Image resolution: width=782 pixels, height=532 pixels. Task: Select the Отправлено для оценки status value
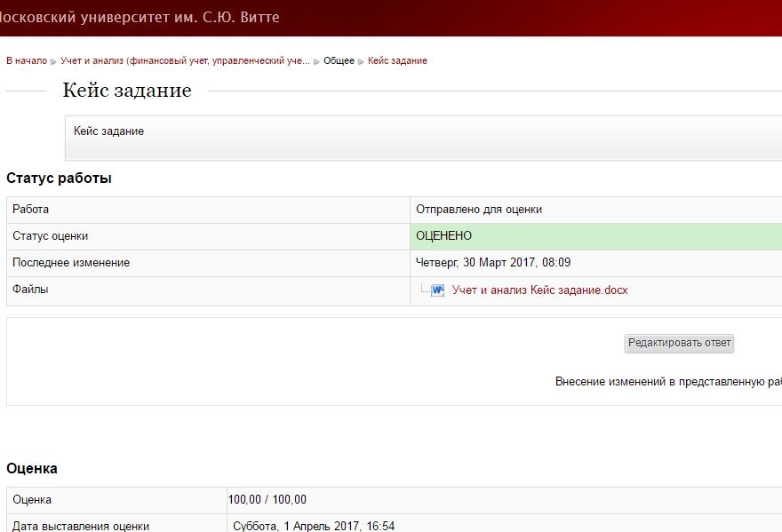point(479,210)
